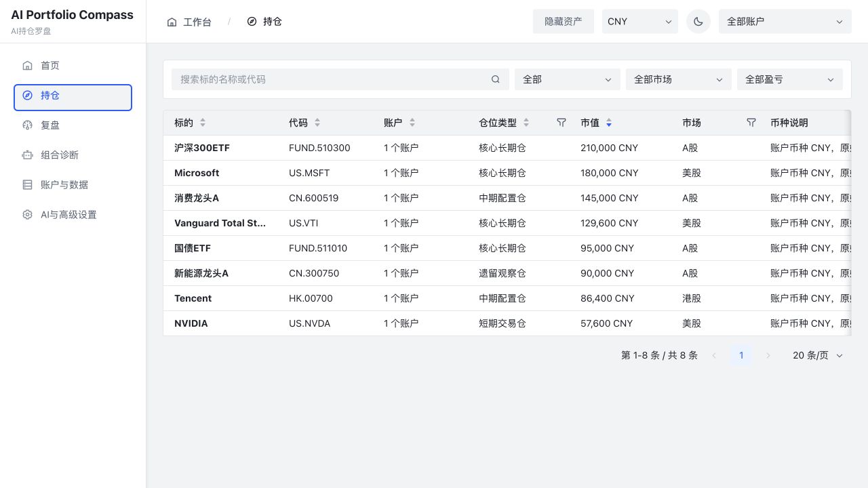This screenshot has height=488, width=868.
Task: Click the Vanguard Total St... row name
Action: 220,223
